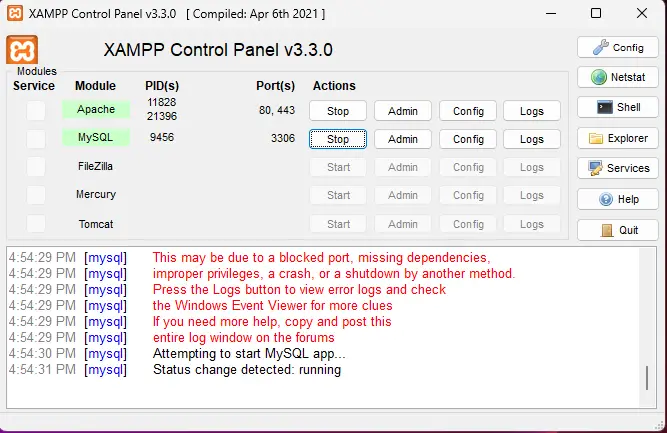Click the window resize grip corner
The image size is (667, 433).
tap(660, 425)
